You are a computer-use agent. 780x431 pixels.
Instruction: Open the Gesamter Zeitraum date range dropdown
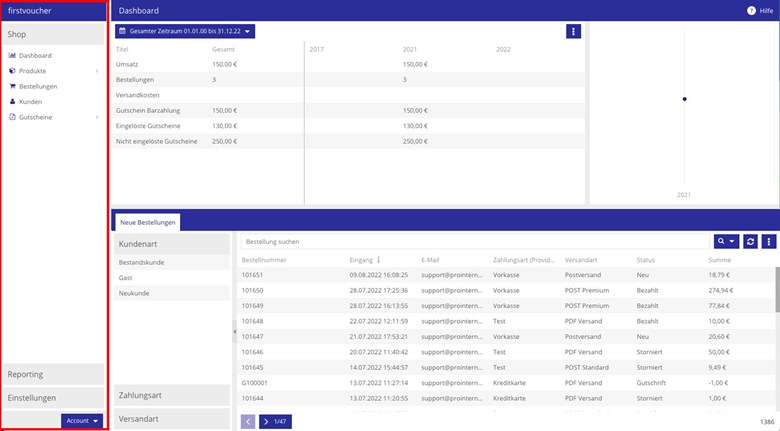point(185,31)
